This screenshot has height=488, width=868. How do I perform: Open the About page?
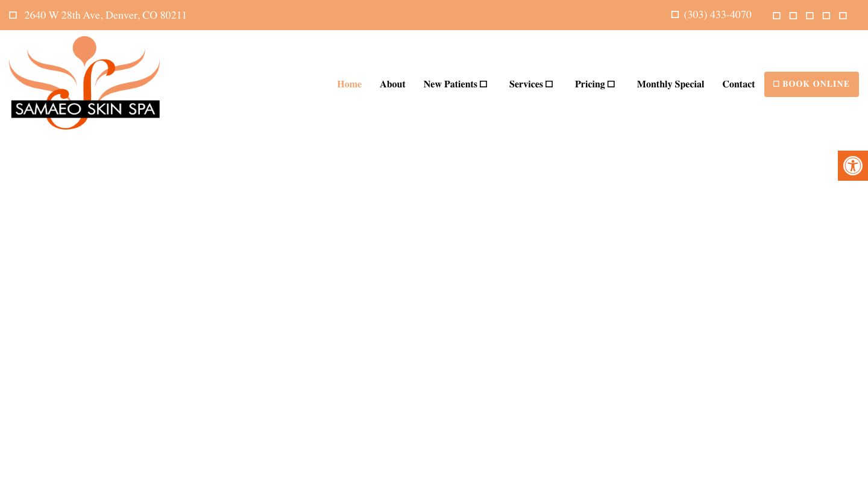pos(392,84)
